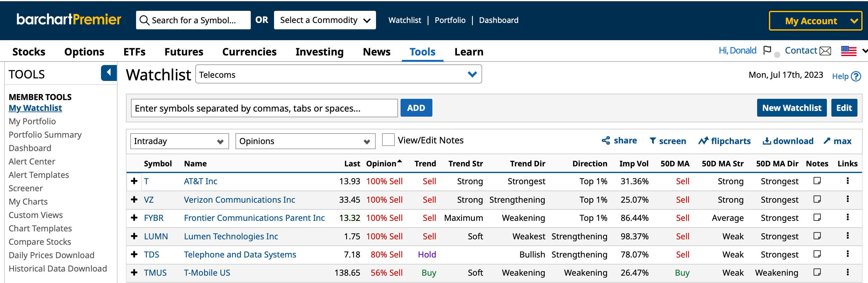Image resolution: width=868 pixels, height=283 pixels.
Task: Open Lumen Technologies Inc link
Action: 231,236
